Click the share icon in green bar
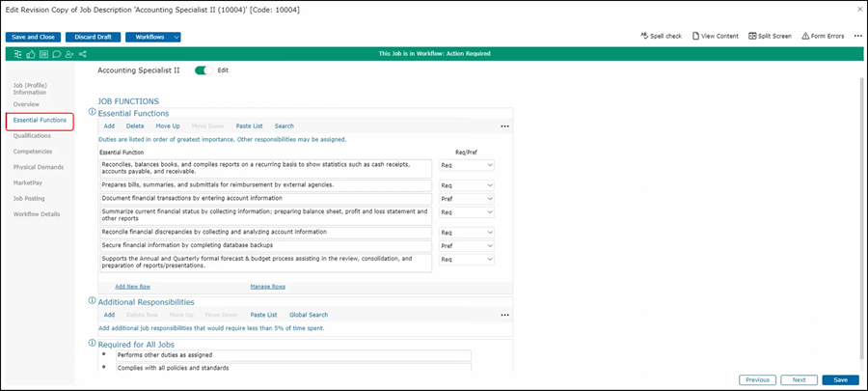The image size is (868, 391). point(82,53)
